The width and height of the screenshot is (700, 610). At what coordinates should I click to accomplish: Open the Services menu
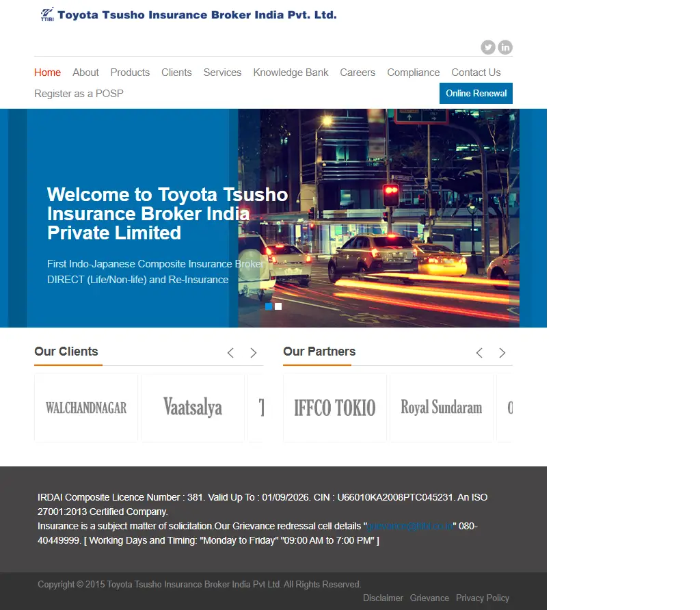[x=222, y=72]
